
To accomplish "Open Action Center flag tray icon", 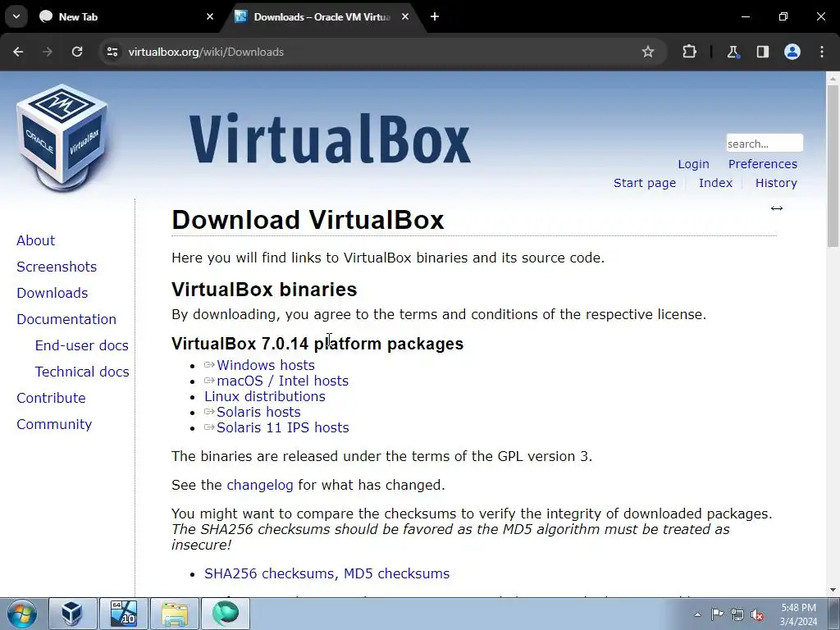I will click(x=717, y=614).
